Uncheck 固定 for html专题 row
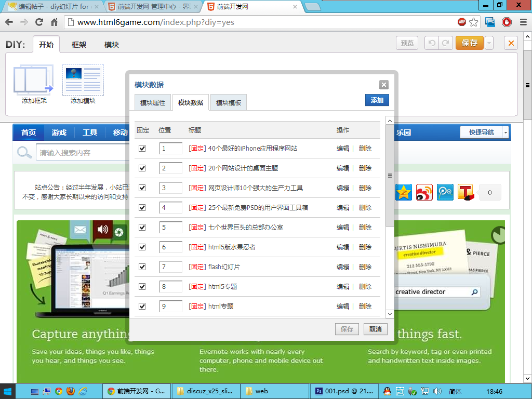Image resolution: width=532 pixels, height=399 pixels. point(142,306)
